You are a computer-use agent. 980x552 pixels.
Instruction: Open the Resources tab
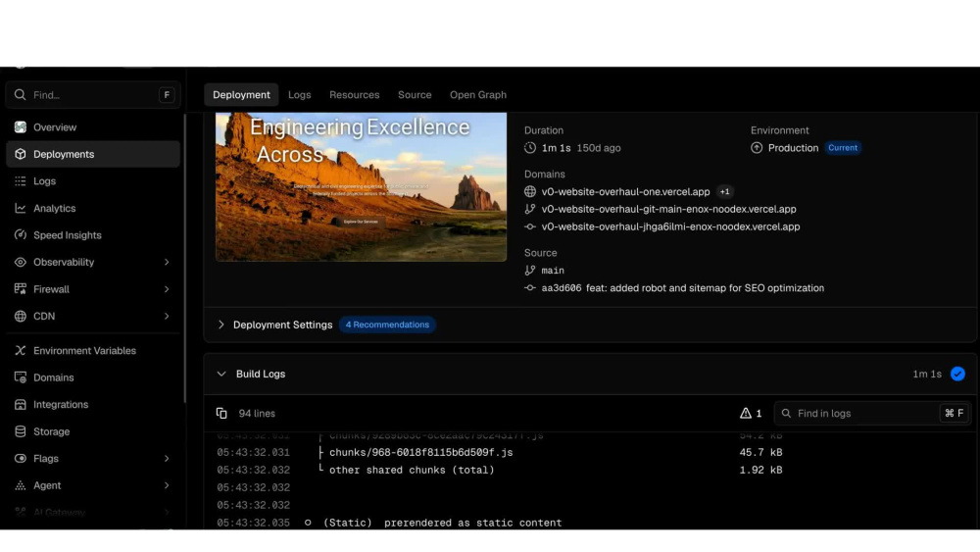[355, 94]
